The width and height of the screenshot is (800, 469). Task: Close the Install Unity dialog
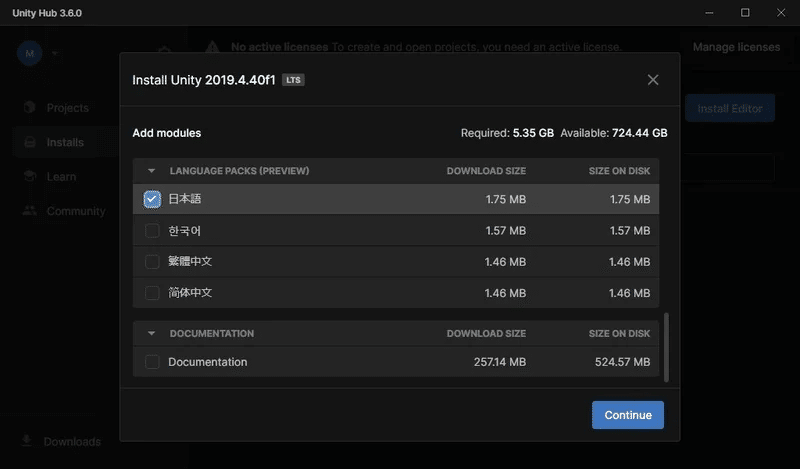pos(653,80)
